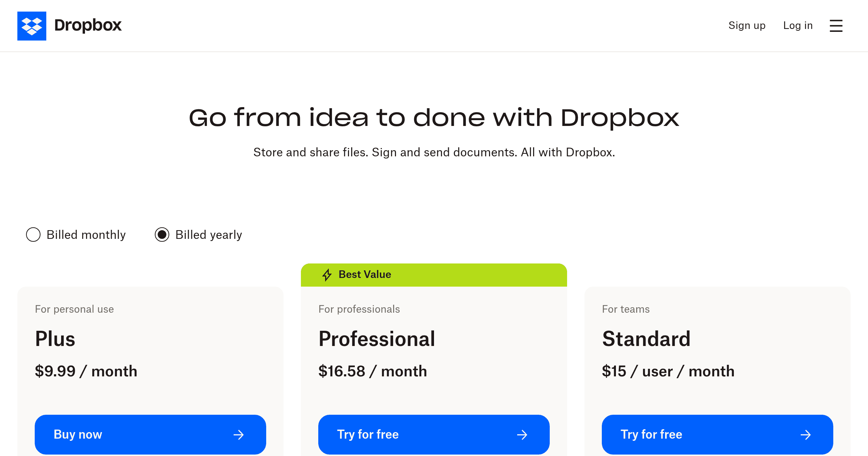Buy the Plus plan now
The height and width of the screenshot is (456, 868).
tap(150, 434)
